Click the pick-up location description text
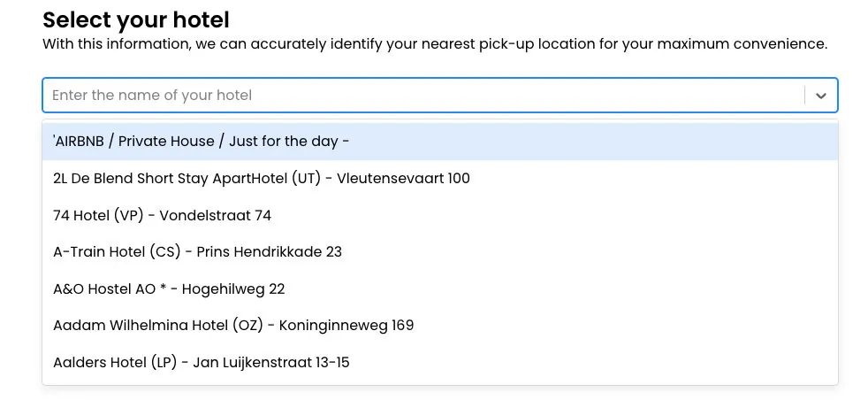The width and height of the screenshot is (868, 400). pyautogui.click(x=435, y=43)
